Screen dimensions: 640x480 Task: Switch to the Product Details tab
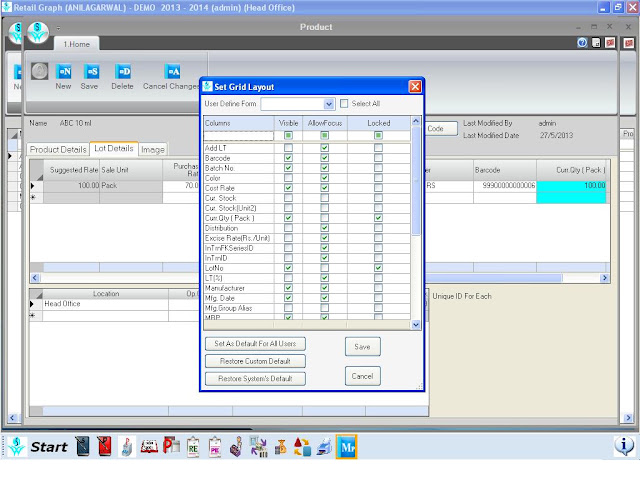pyautogui.click(x=58, y=149)
